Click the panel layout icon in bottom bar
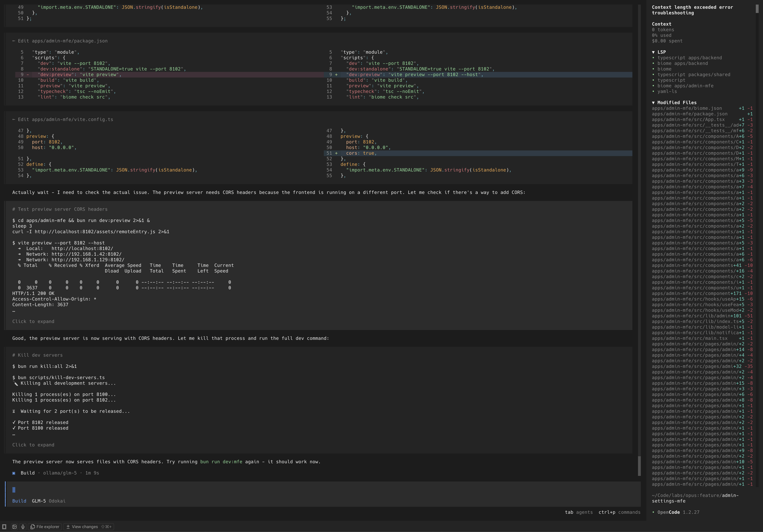763x532 pixels. 4,527
